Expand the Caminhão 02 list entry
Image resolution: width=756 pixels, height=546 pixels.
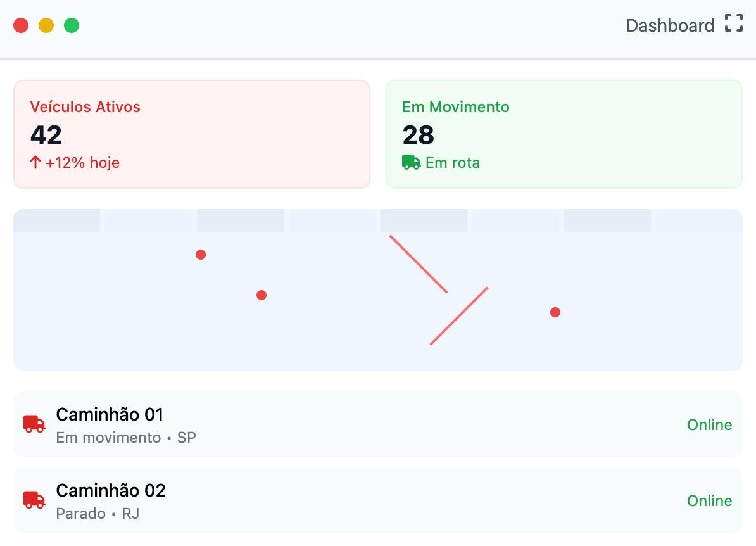coord(378,500)
